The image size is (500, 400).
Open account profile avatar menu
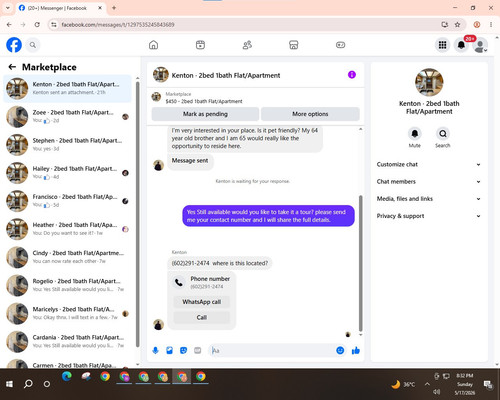point(480,45)
